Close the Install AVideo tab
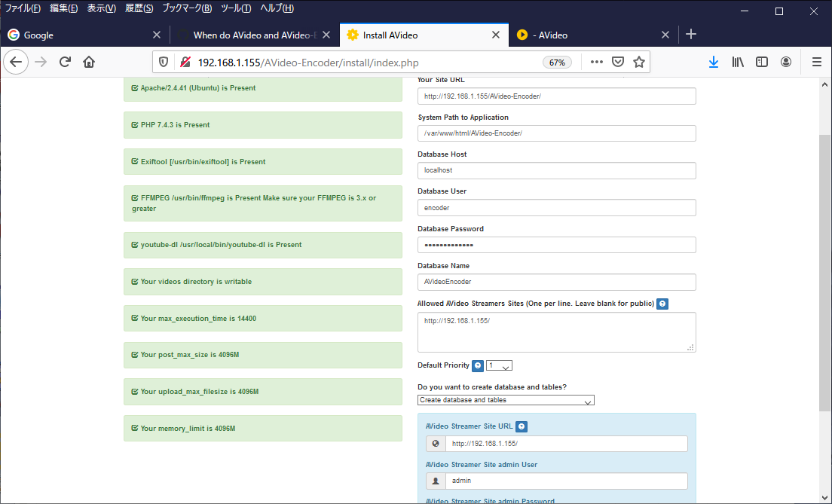832x504 pixels. point(496,35)
